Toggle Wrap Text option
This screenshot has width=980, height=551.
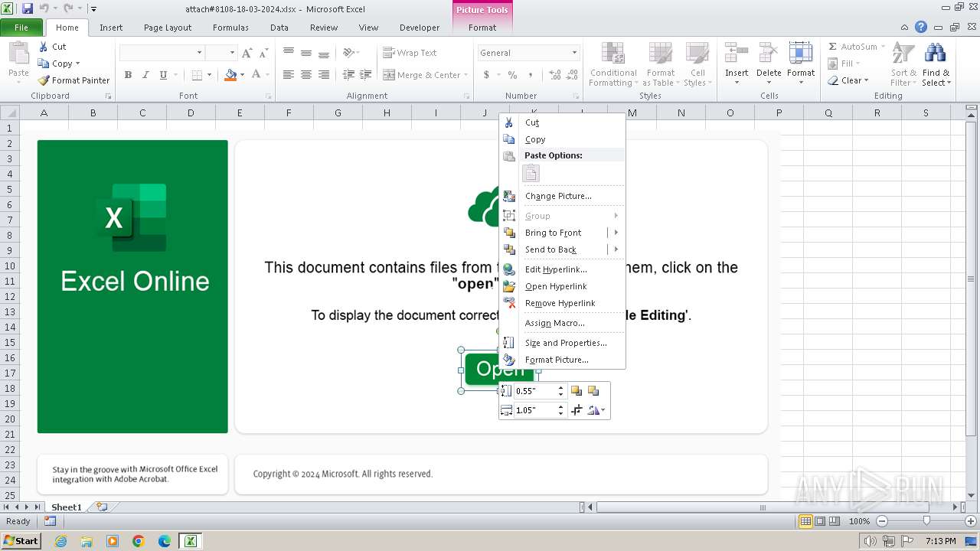(x=410, y=53)
